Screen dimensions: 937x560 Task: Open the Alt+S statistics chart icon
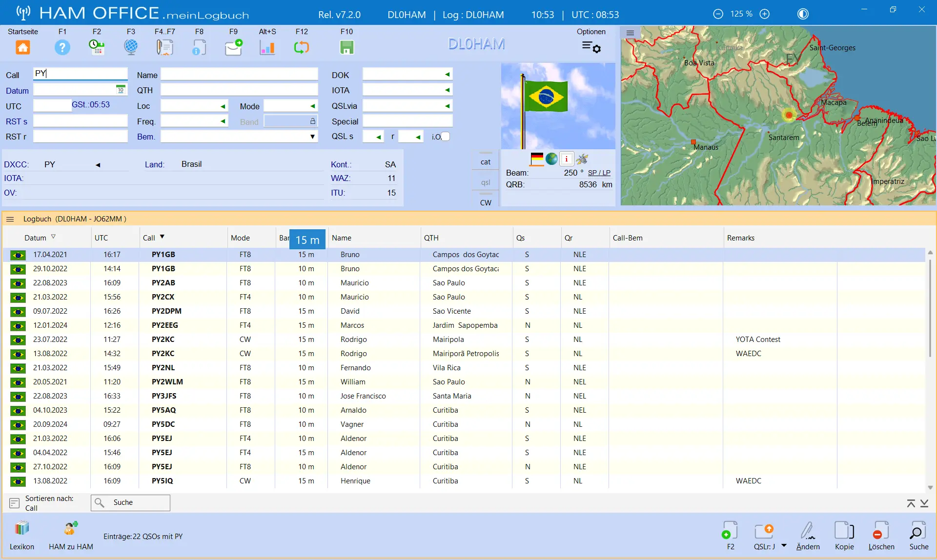click(x=267, y=47)
